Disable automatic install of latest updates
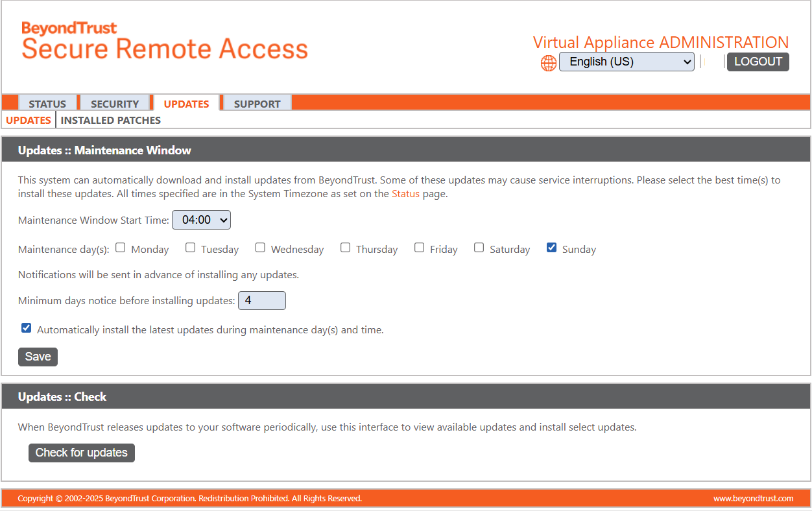This screenshot has width=812, height=511. coord(26,328)
